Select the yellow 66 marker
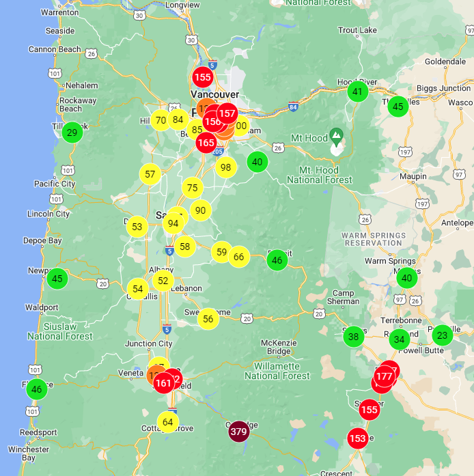Image resolution: width=474 pixels, height=476 pixels. (239, 257)
